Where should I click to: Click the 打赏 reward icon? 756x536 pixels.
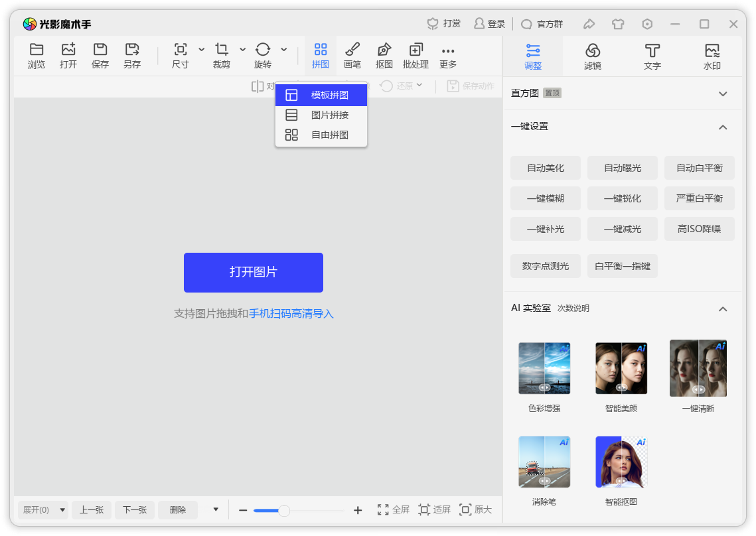(444, 23)
